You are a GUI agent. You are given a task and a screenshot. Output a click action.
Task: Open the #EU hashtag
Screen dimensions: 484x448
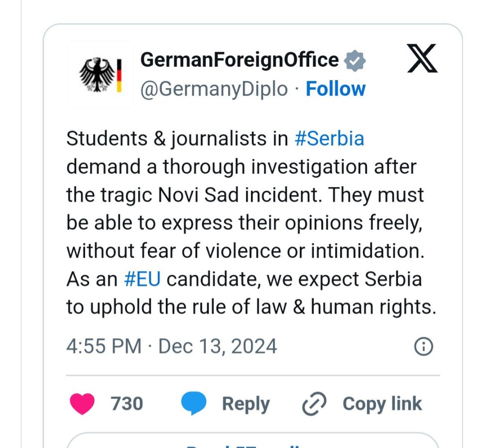142,279
